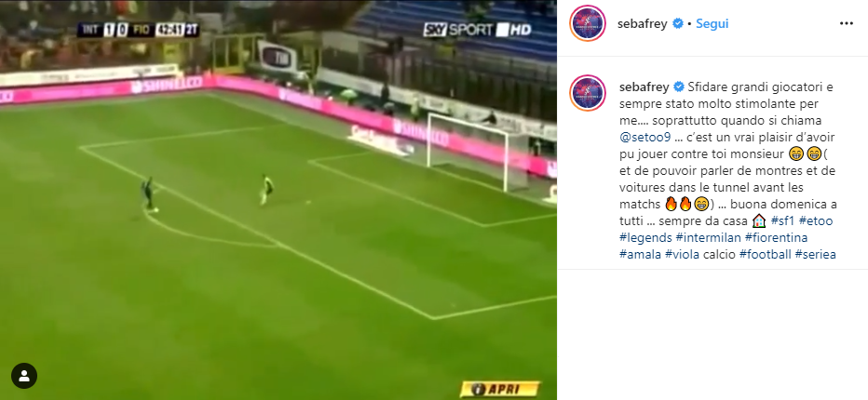The image size is (868, 400).
Task: Open the #amala hashtag
Action: [640, 255]
